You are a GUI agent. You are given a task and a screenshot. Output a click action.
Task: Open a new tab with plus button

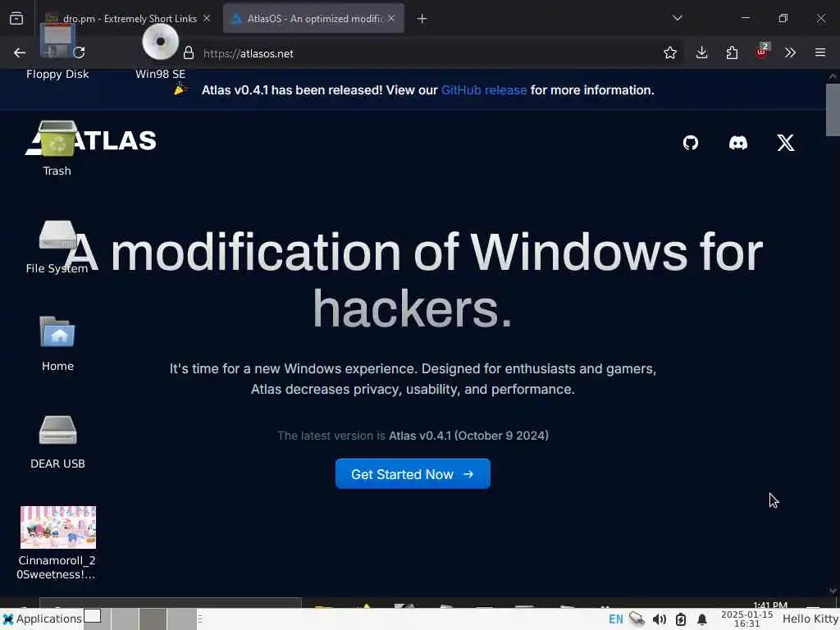click(422, 19)
